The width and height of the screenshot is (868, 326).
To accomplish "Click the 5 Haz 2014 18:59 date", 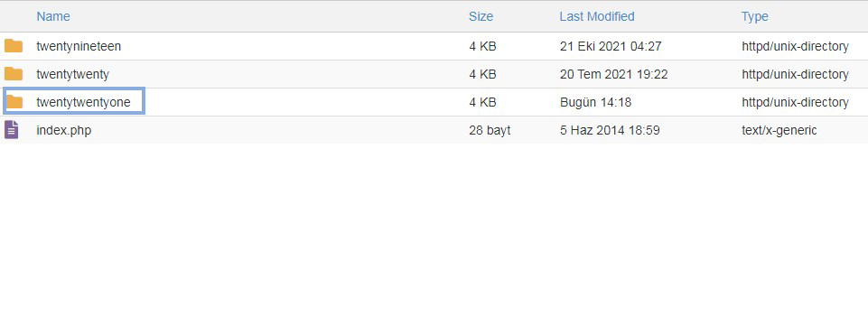I will coord(610,131).
